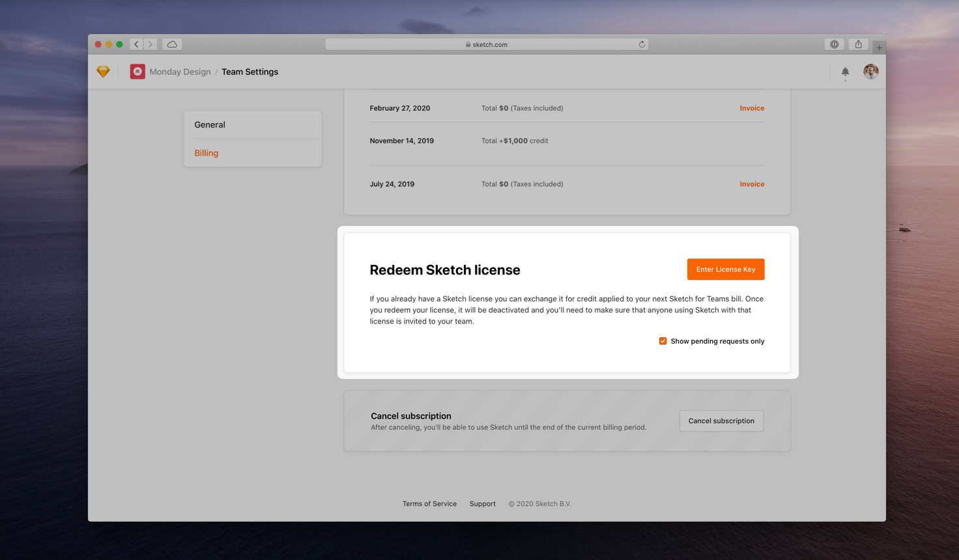The height and width of the screenshot is (560, 959).
Task: Click the browser back arrow
Action: click(136, 44)
